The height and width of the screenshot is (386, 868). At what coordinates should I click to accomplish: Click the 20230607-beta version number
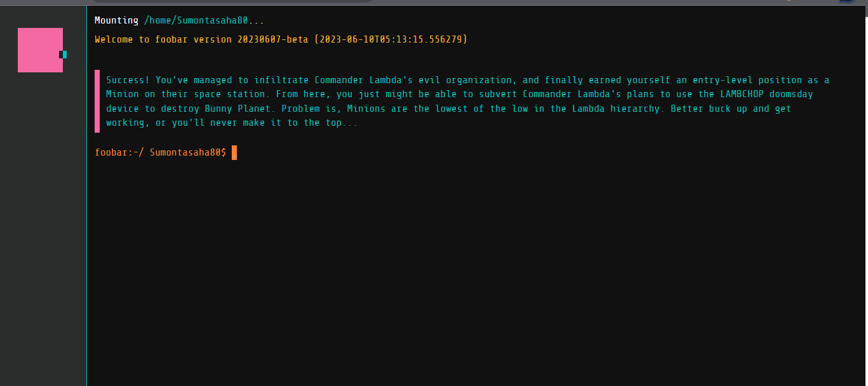tap(273, 39)
